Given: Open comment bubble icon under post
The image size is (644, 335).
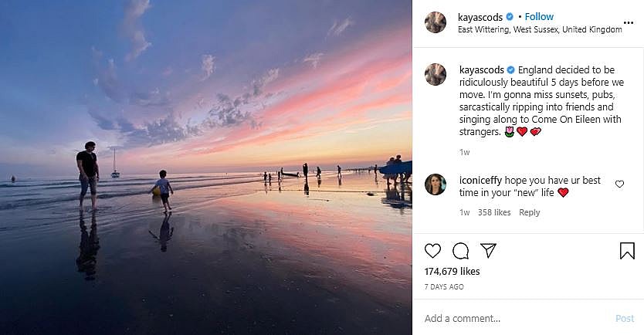Looking at the screenshot, I should 461,250.
